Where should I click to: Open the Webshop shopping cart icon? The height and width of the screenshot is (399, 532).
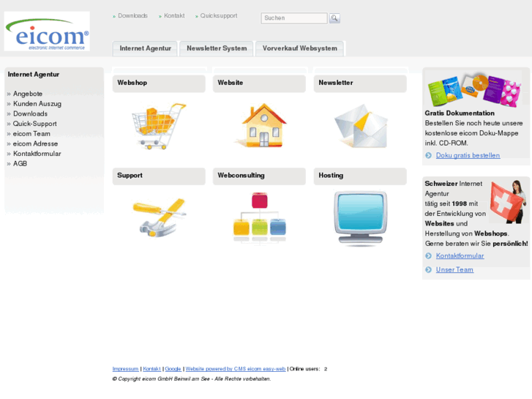tap(159, 127)
